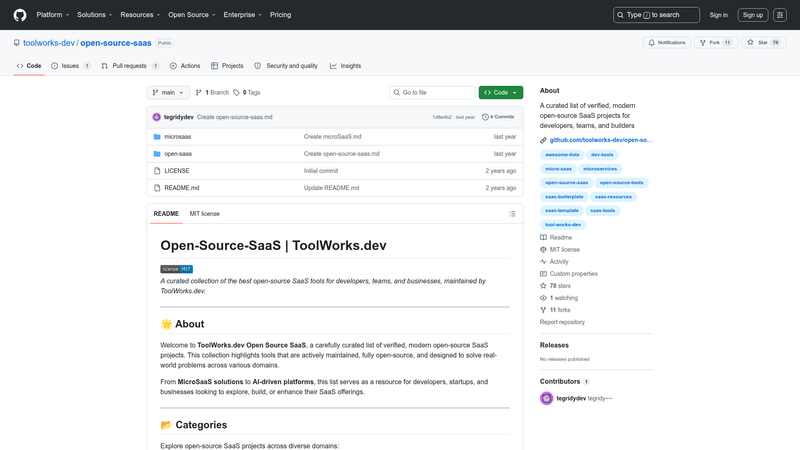Open the Pull requests tab

[130, 66]
